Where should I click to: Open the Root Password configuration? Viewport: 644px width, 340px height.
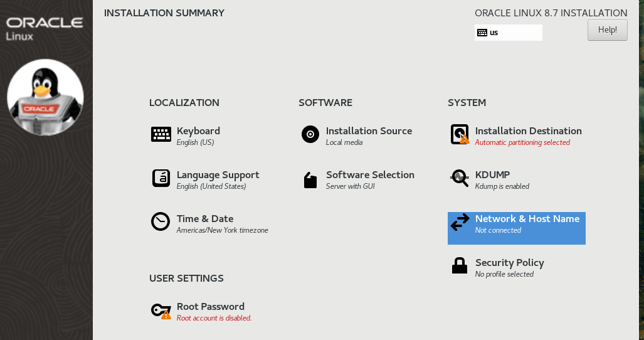click(x=210, y=307)
